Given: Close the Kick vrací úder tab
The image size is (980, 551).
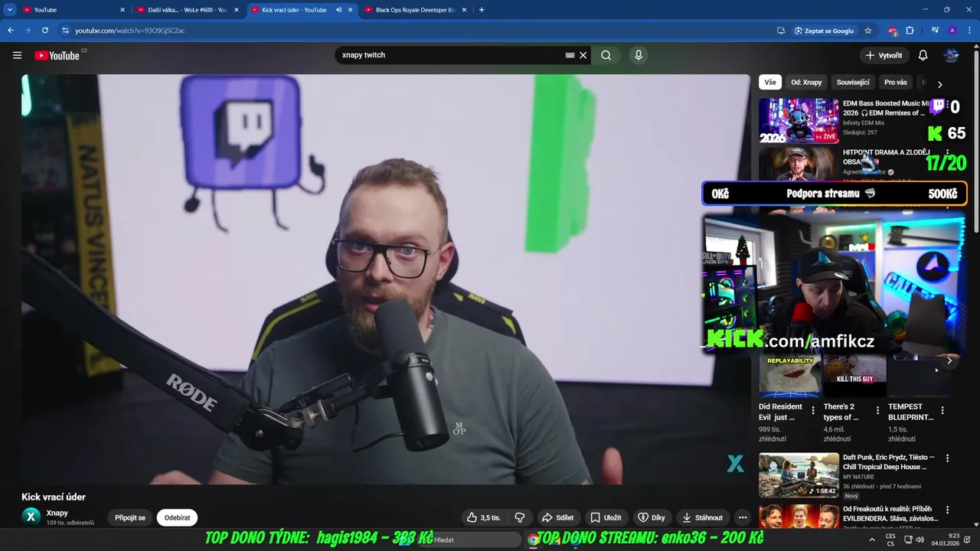Looking at the screenshot, I should pyautogui.click(x=351, y=10).
